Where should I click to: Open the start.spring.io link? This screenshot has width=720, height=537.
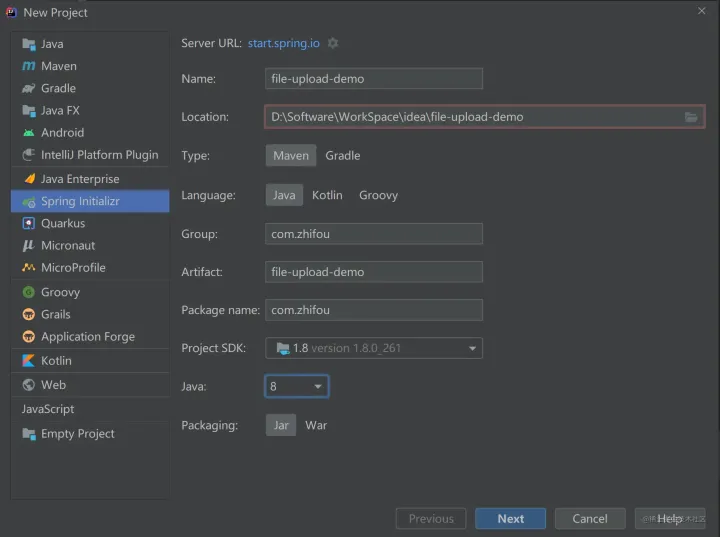[x=284, y=43]
